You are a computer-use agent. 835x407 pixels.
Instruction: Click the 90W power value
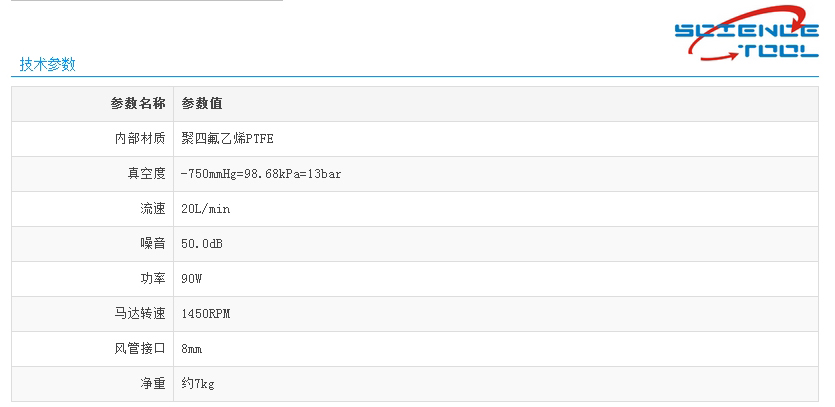coord(192,279)
